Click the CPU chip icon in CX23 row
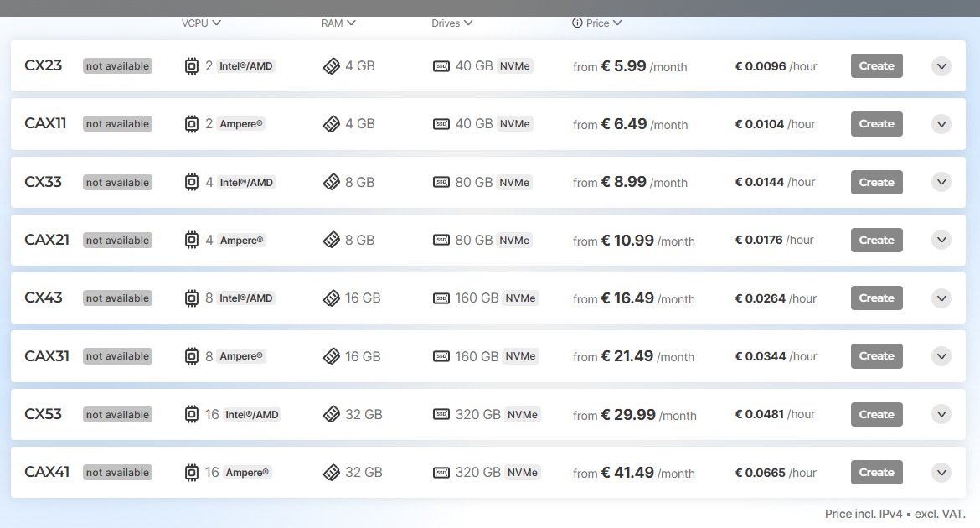The width and height of the screenshot is (980, 528). (x=192, y=65)
